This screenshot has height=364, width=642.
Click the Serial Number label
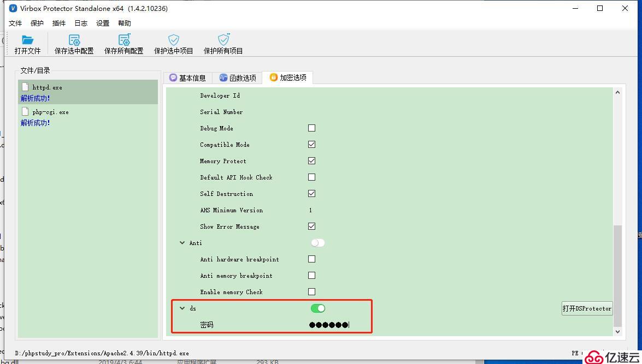tap(221, 112)
